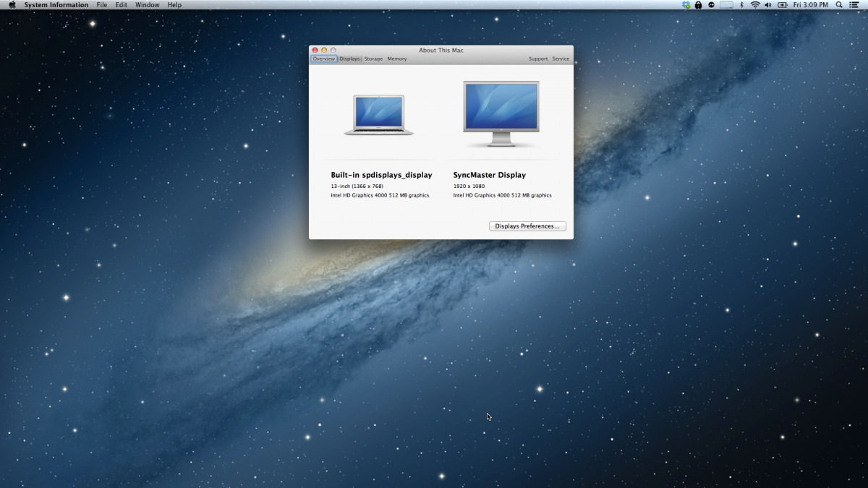Click graphics info under Built-in display
This screenshot has height=488, width=868.
point(380,195)
